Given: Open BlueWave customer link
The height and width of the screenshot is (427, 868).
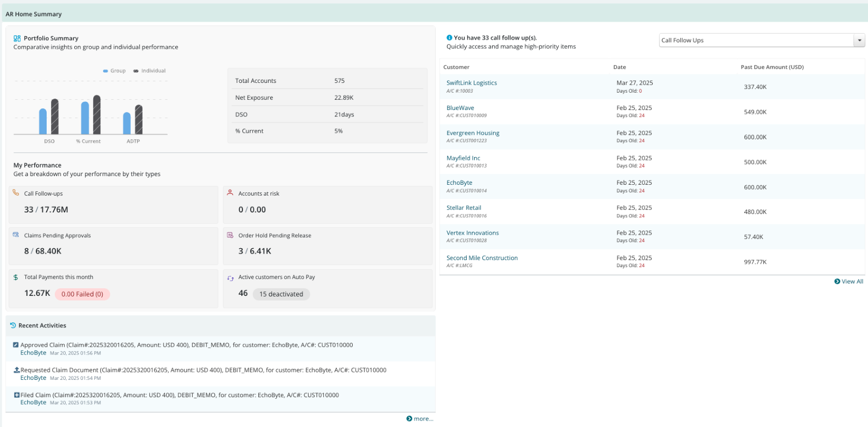Looking at the screenshot, I should (460, 108).
